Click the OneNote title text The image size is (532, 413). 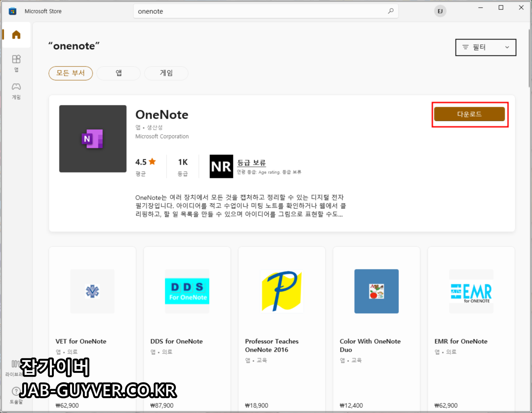162,115
